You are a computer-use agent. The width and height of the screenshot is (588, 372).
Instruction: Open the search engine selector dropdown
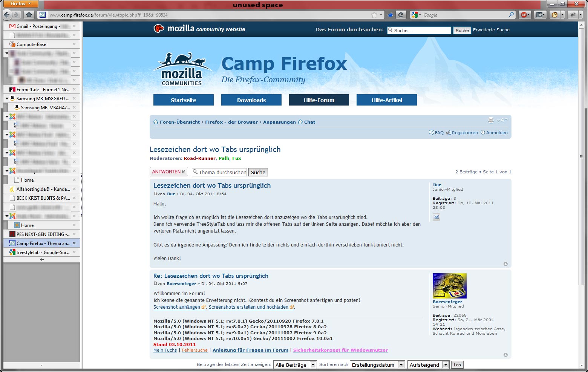[416, 15]
